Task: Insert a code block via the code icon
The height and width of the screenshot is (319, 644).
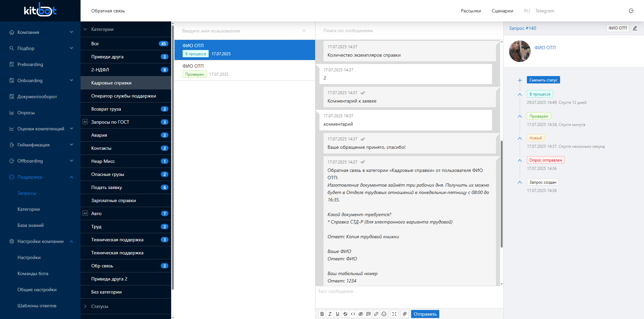Action: point(353,314)
